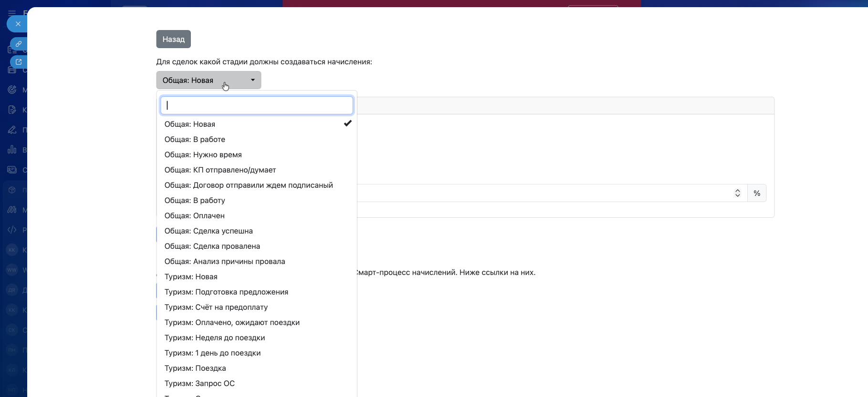
Task: Choose Общая: Анализ причины провала
Action: pos(257,261)
